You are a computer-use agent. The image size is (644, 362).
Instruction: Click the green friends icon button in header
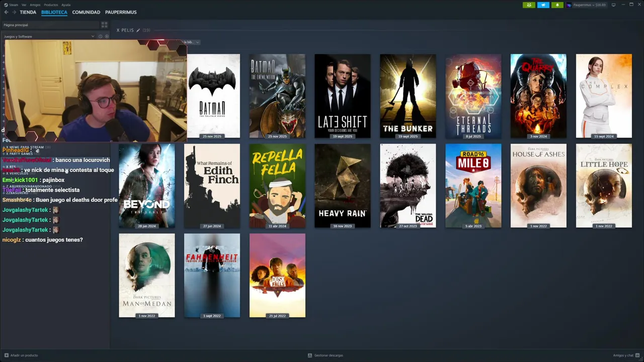tap(529, 5)
